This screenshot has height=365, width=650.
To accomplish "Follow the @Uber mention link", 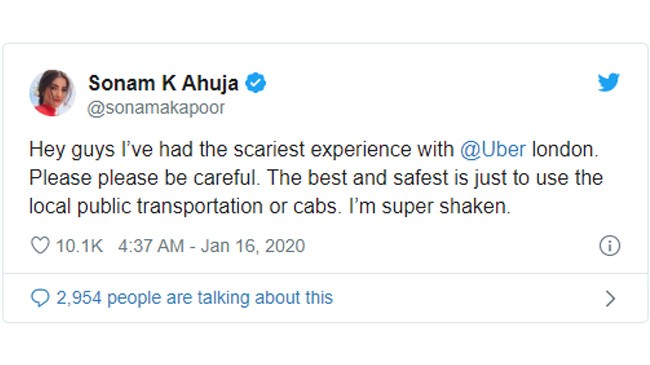I will (493, 149).
